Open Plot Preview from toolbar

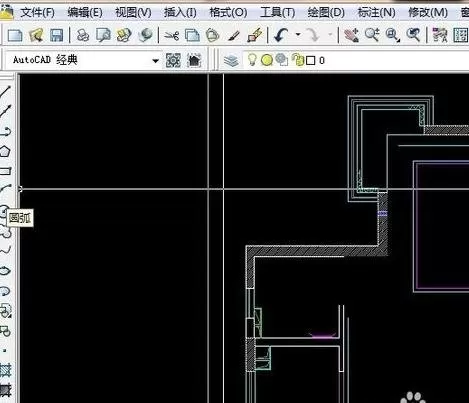(103, 35)
